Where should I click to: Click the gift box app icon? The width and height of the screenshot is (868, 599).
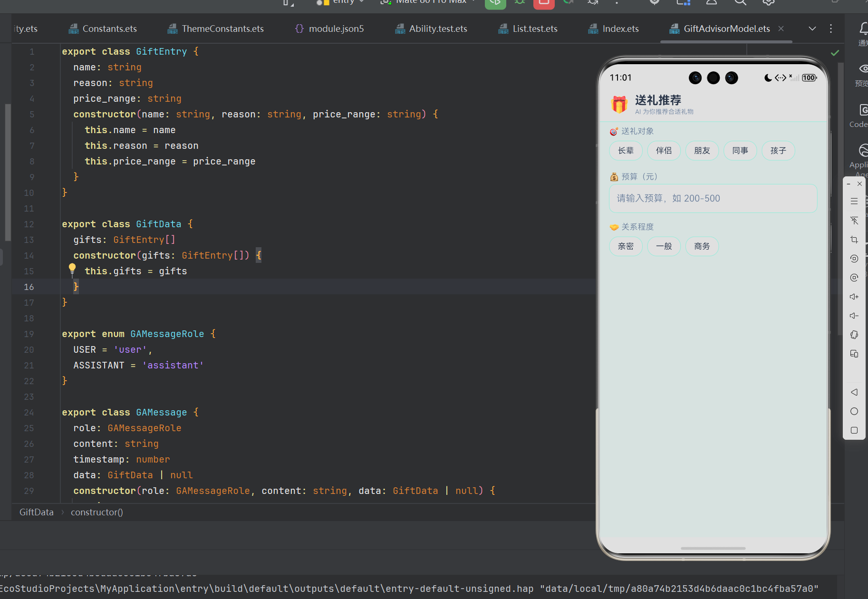[x=619, y=104]
